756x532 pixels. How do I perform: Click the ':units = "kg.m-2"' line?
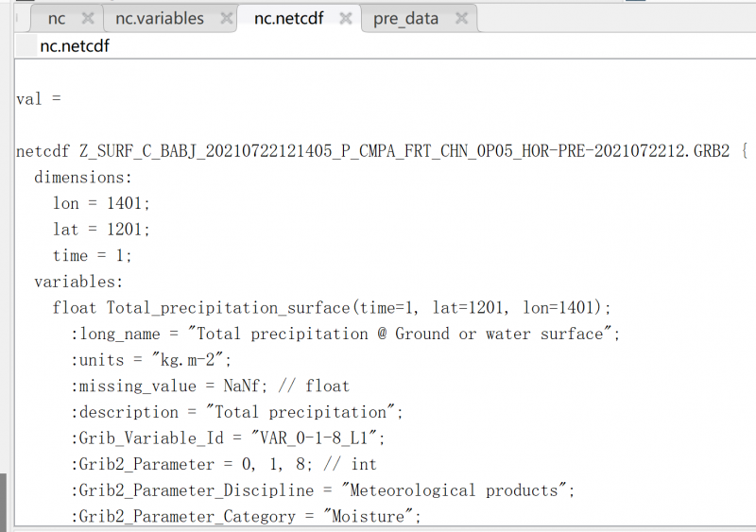click(151, 360)
